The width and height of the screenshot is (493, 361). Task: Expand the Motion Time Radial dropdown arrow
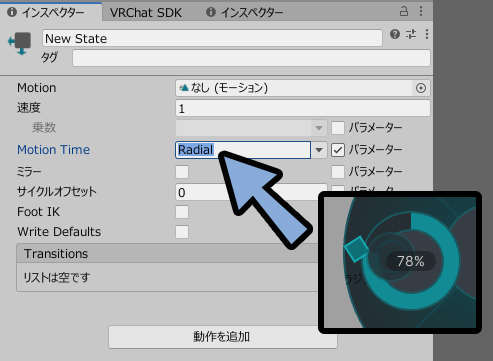pos(319,150)
